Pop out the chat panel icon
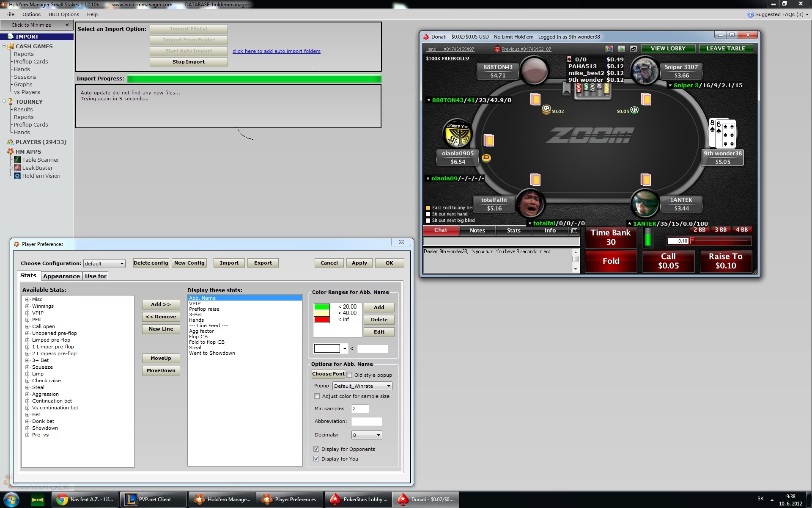Screen dimensions: 812x508 (574, 231)
